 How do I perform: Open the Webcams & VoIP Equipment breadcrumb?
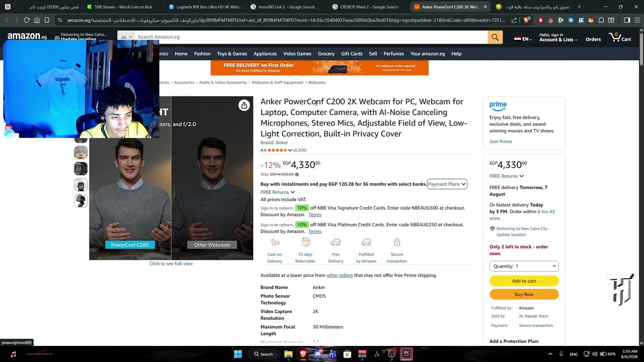click(x=278, y=82)
